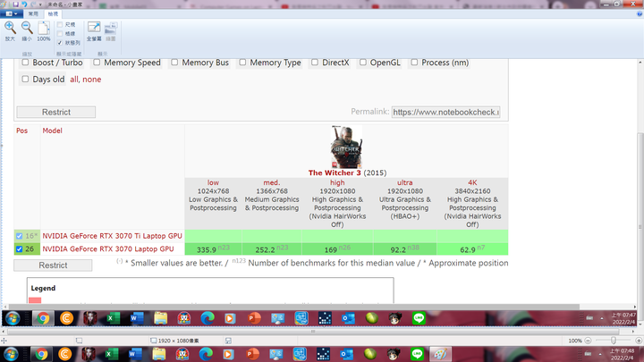Click the 62.9 benchmark value
This screenshot has height=362, width=644.
(x=468, y=249)
